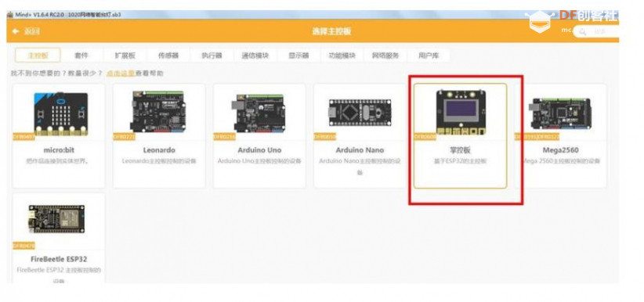Viewport: 644px width, 302px height.
Task: Open the 显示器 tab
Action: tap(298, 56)
